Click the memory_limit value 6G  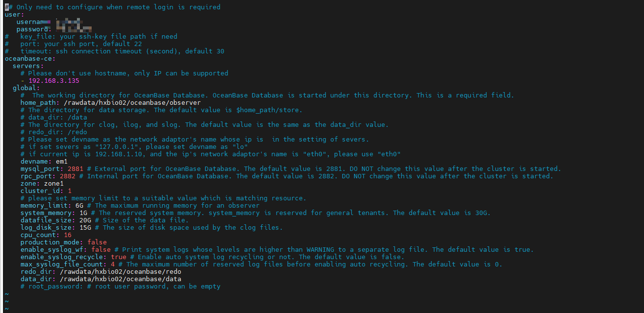79,206
